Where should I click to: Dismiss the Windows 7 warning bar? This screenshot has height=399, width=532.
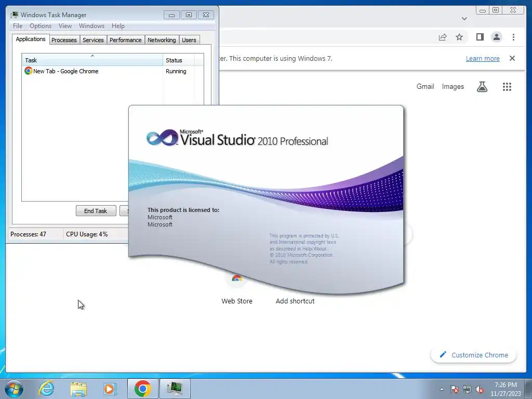click(x=512, y=58)
